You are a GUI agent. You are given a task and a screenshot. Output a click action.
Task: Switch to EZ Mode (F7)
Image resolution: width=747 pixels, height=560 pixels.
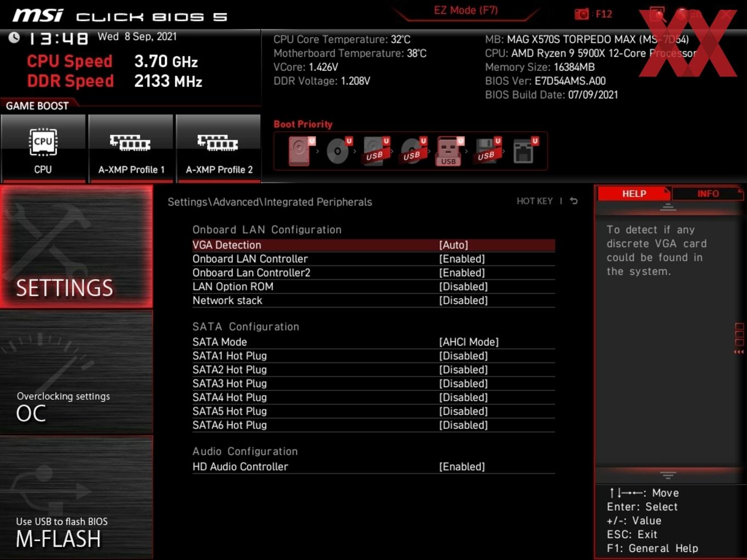tap(466, 10)
